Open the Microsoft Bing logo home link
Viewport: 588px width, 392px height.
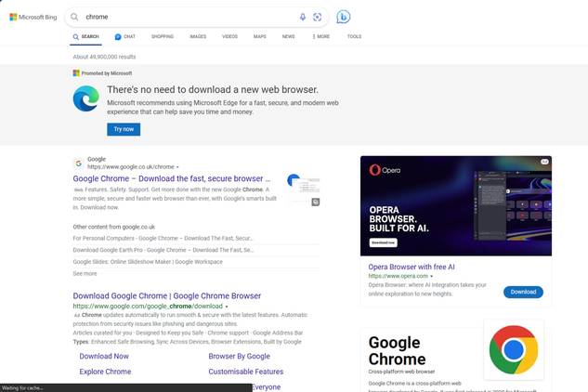(33, 17)
